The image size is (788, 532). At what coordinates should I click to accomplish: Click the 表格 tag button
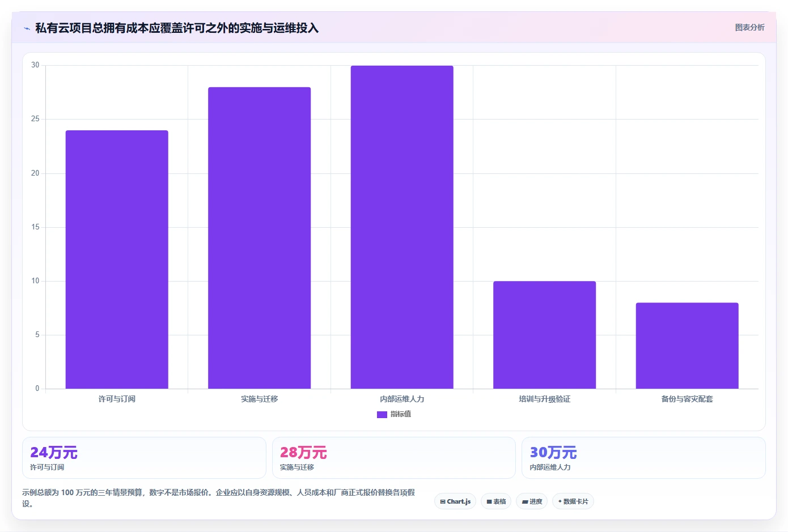pos(496,501)
